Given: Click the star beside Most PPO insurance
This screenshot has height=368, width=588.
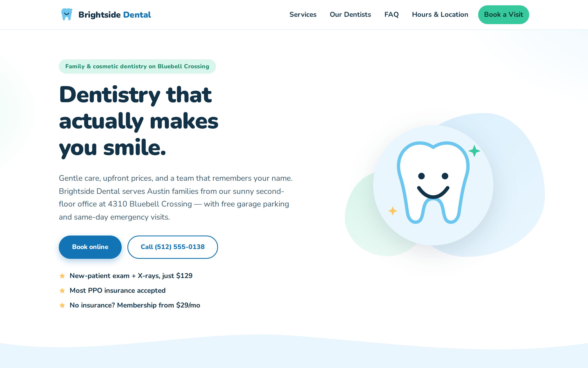Looking at the screenshot, I should (62, 291).
